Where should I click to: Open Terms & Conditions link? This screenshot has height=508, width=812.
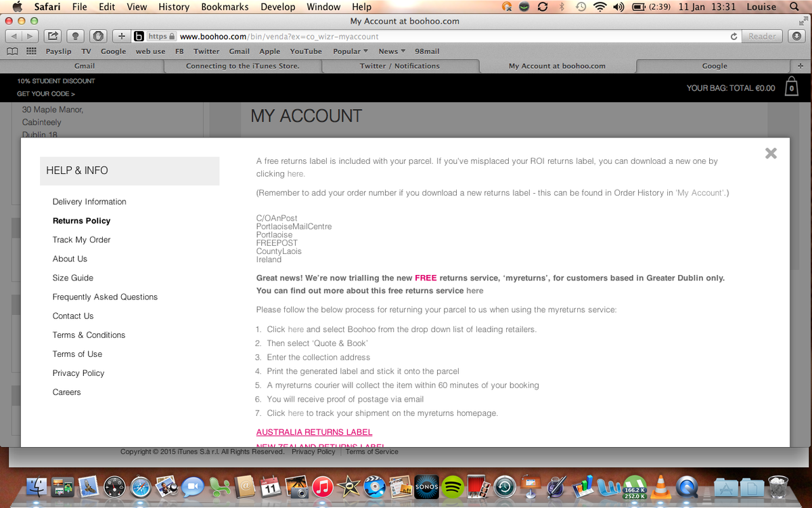coord(89,335)
